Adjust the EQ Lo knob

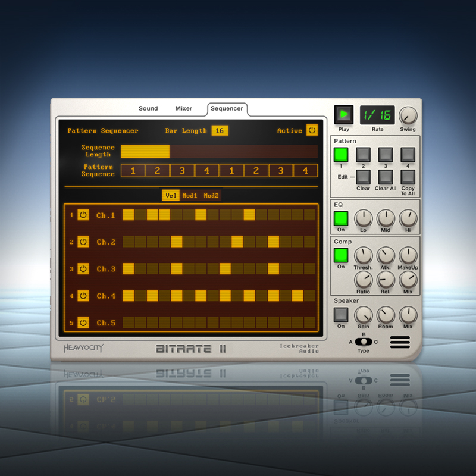point(364,218)
